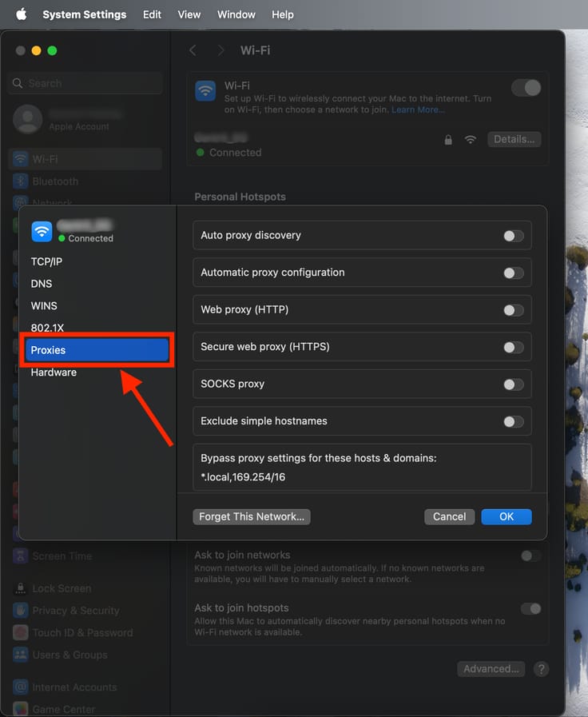This screenshot has height=717, width=588.
Task: Click Forget This Network button
Action: tap(252, 516)
